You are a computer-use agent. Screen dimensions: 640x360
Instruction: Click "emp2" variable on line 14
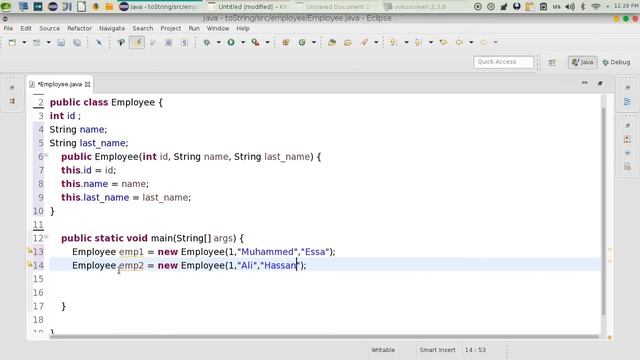(x=131, y=265)
